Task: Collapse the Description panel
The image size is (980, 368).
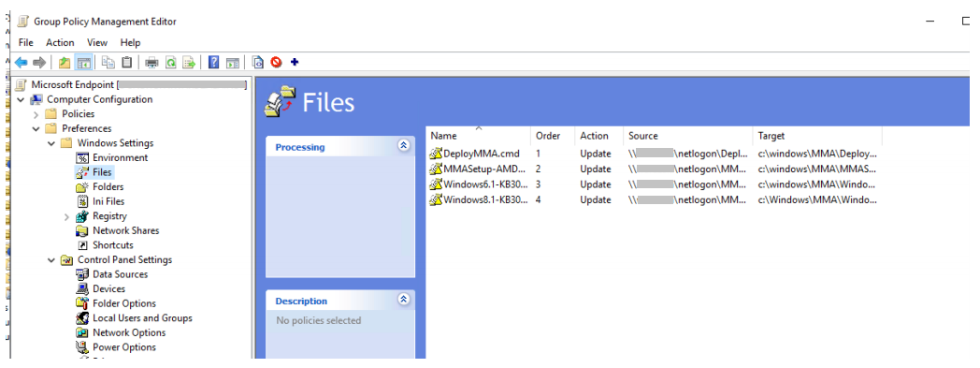Action: click(403, 299)
